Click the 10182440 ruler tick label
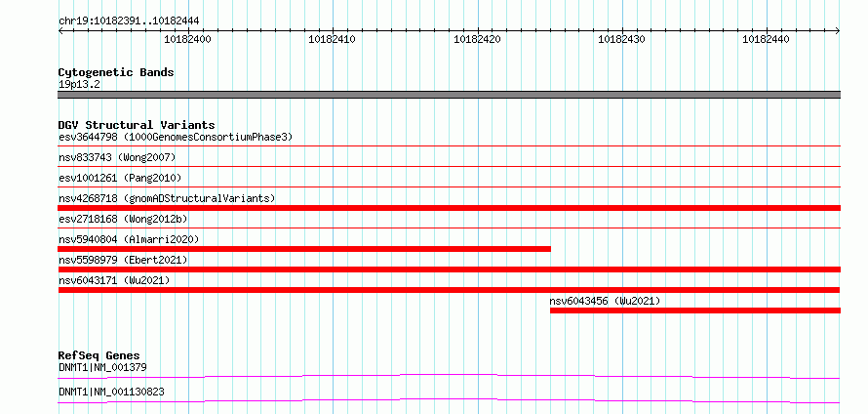The width and height of the screenshot is (868, 414). pyautogui.click(x=767, y=39)
